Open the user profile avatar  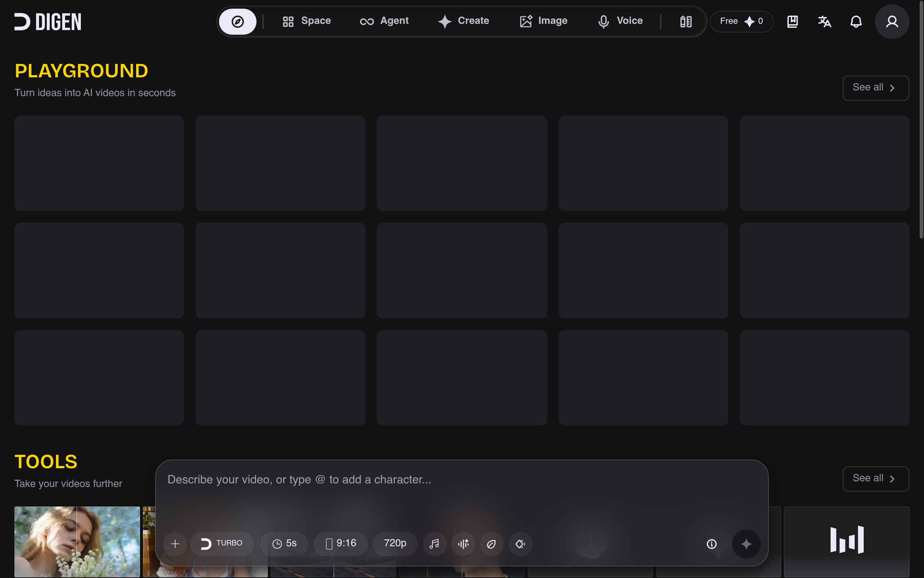point(892,21)
